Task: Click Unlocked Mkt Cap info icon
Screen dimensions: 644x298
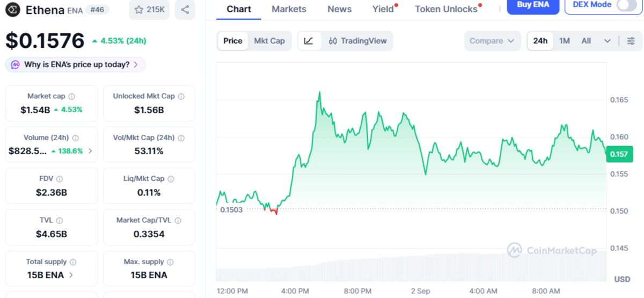Action: tap(181, 97)
